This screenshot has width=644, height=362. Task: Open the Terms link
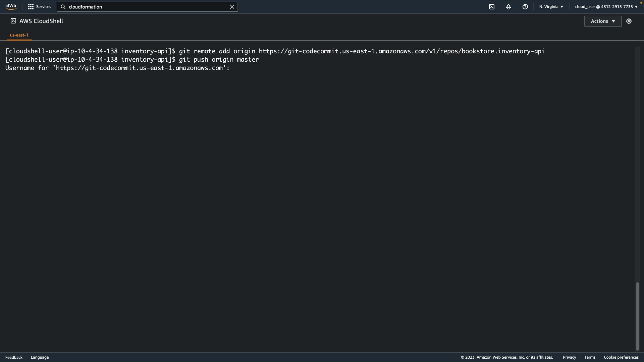(590, 357)
